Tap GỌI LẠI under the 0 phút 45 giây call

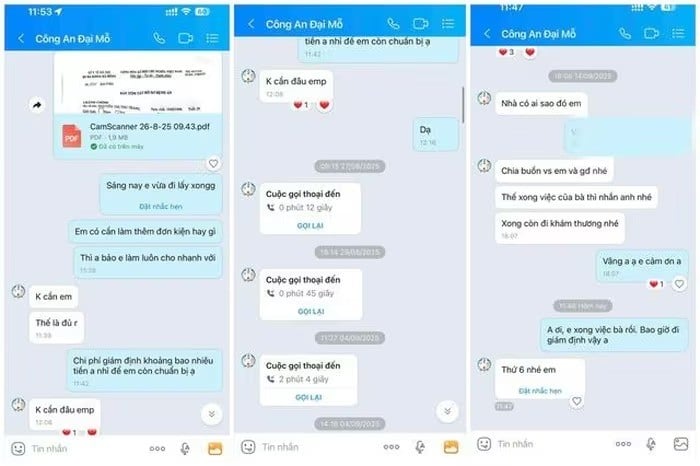pyautogui.click(x=311, y=311)
